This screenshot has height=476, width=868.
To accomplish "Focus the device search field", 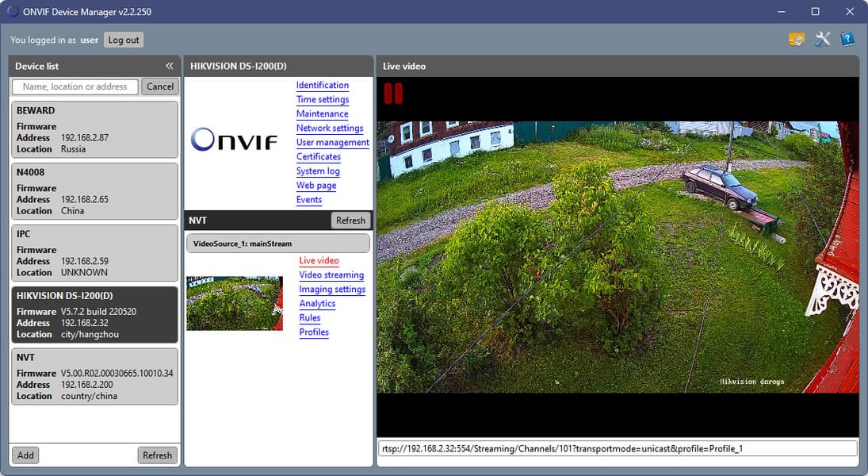I will 75,86.
